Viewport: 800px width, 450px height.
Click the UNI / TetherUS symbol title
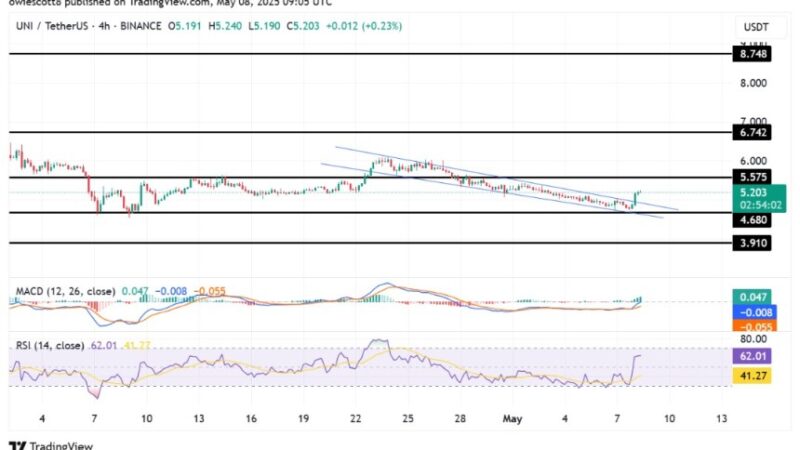point(52,26)
